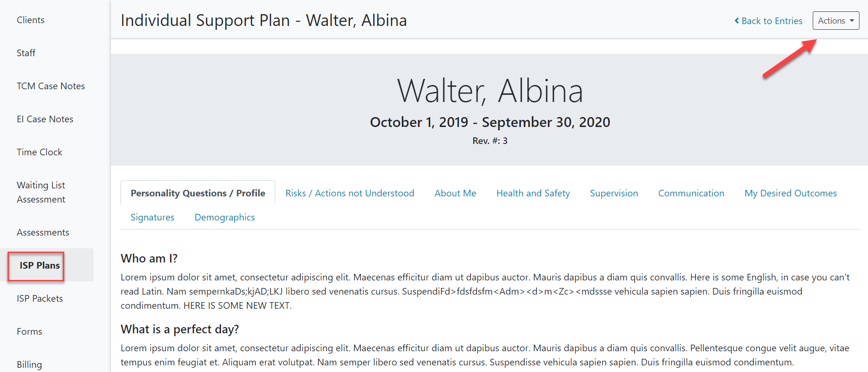View the Supervision tab
The image size is (868, 372).
614,193
